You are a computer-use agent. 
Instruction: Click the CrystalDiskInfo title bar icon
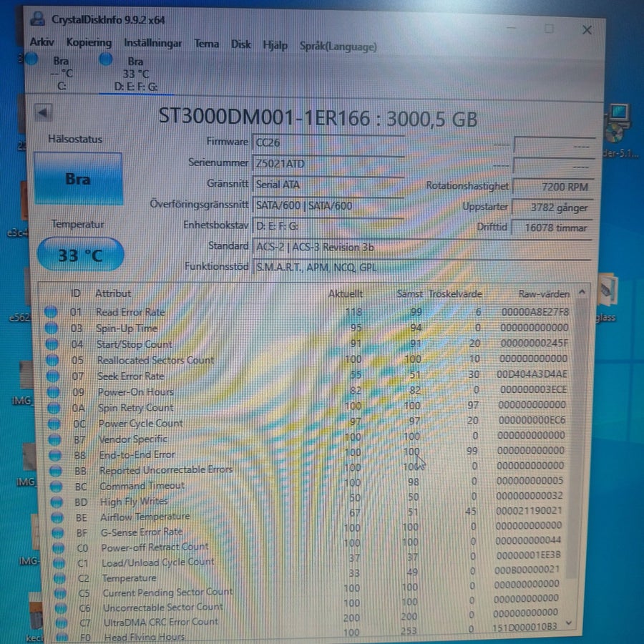[38, 19]
